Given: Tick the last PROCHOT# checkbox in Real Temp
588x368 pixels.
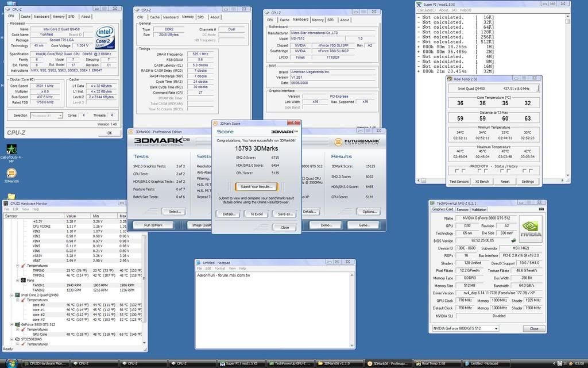Looking at the screenshot, I should pyautogui.click(x=531, y=171).
